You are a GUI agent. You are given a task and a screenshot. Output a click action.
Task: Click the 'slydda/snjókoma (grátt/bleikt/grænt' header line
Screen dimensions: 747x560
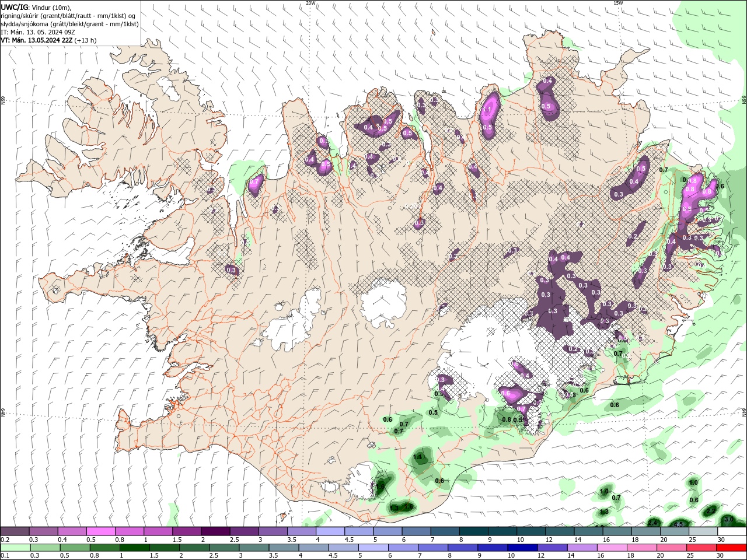click(69, 24)
